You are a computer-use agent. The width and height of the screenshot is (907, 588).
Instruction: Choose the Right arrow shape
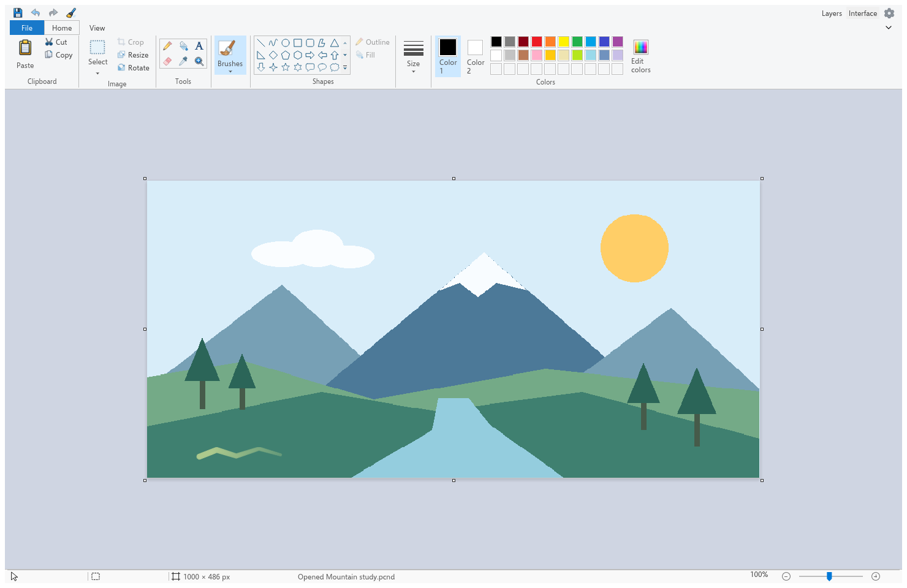point(310,55)
